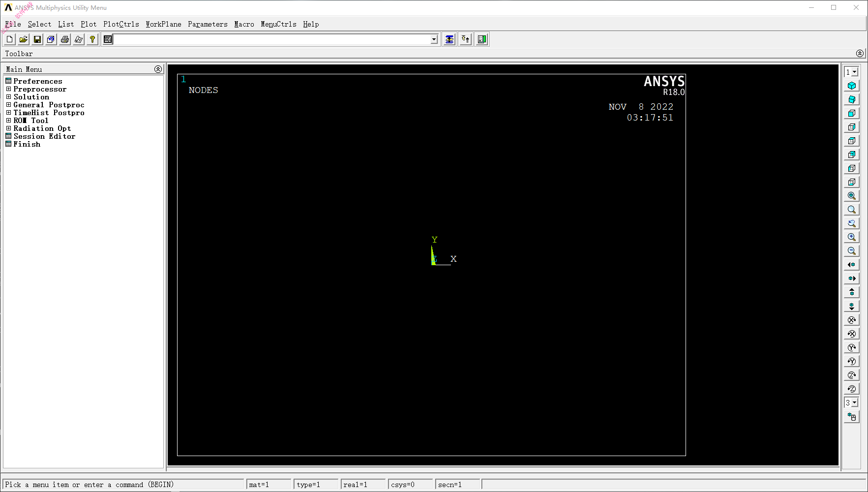Expand the Solution tree node

8,97
